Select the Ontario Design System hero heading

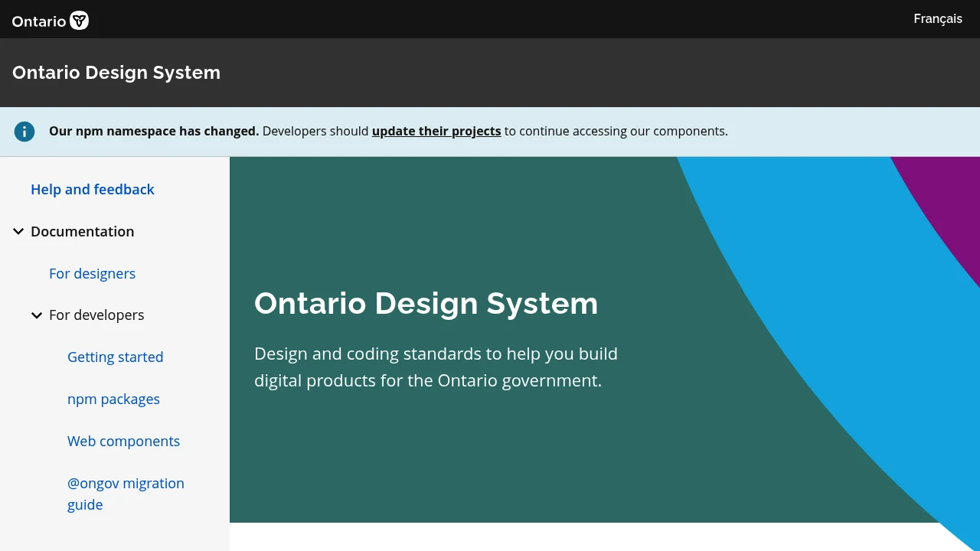426,304
